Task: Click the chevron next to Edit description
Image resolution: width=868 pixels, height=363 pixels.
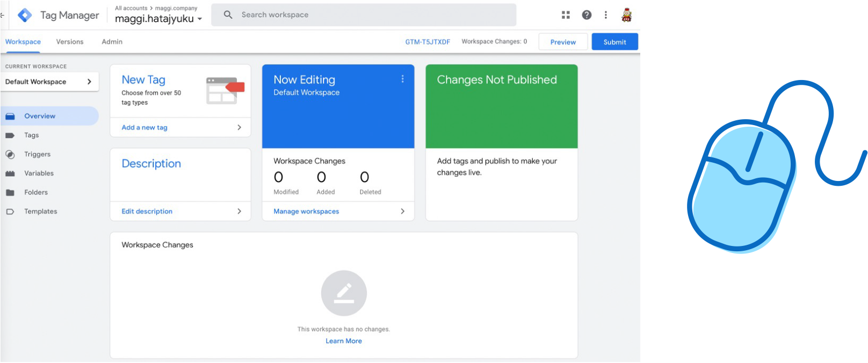Action: click(239, 211)
